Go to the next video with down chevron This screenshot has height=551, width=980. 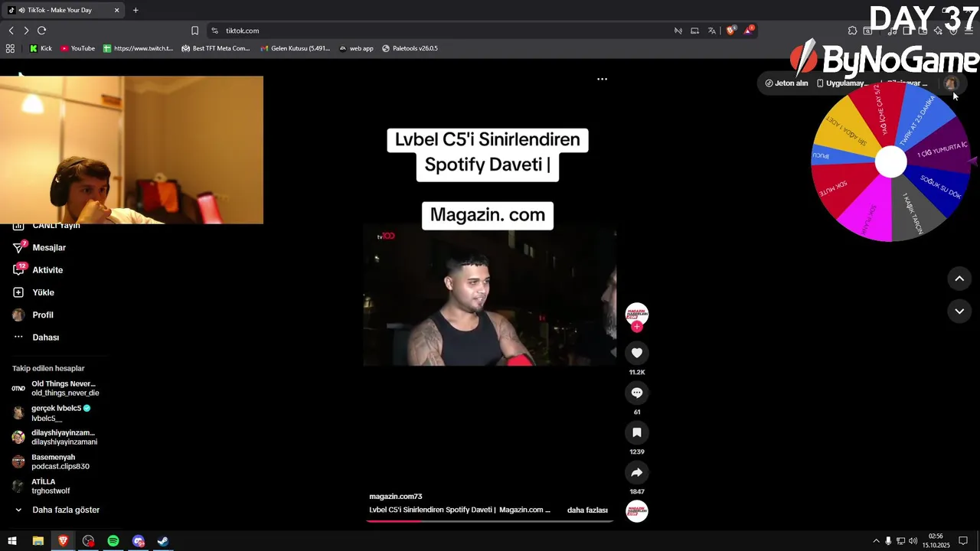point(959,311)
